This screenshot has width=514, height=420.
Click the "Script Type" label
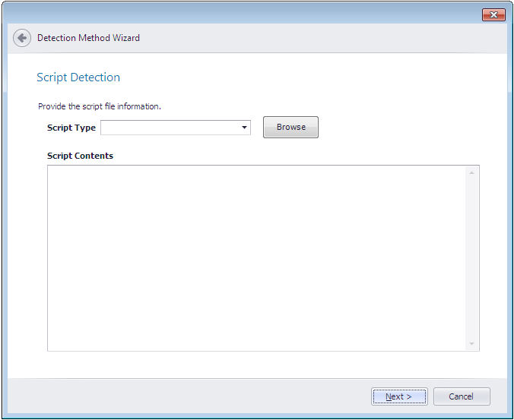click(x=71, y=128)
